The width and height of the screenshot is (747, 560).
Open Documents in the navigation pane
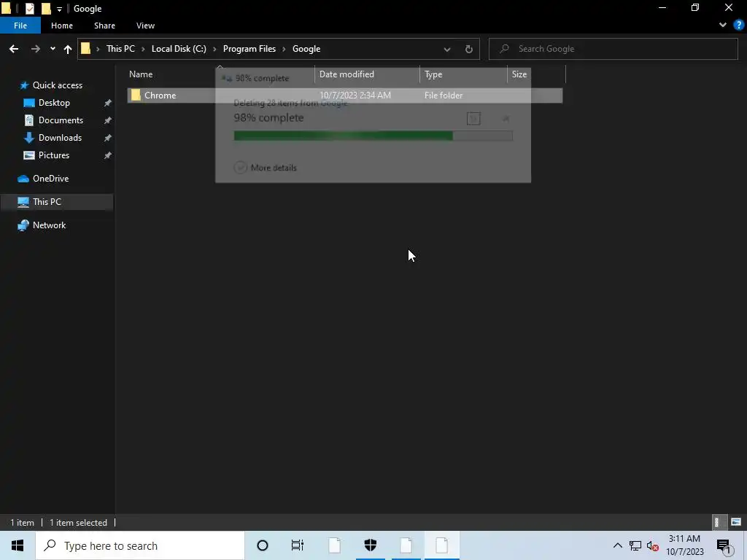point(61,120)
